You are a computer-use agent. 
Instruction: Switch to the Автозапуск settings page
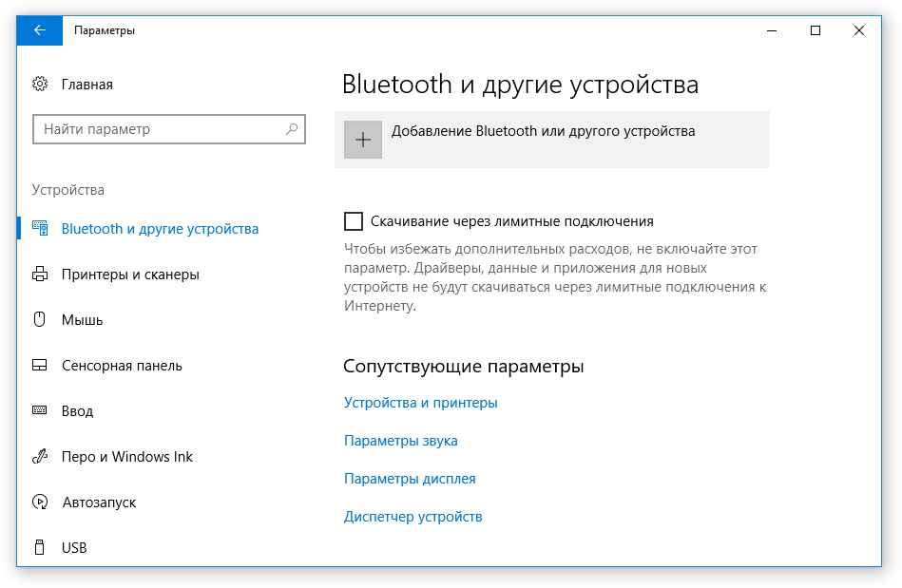click(x=100, y=503)
